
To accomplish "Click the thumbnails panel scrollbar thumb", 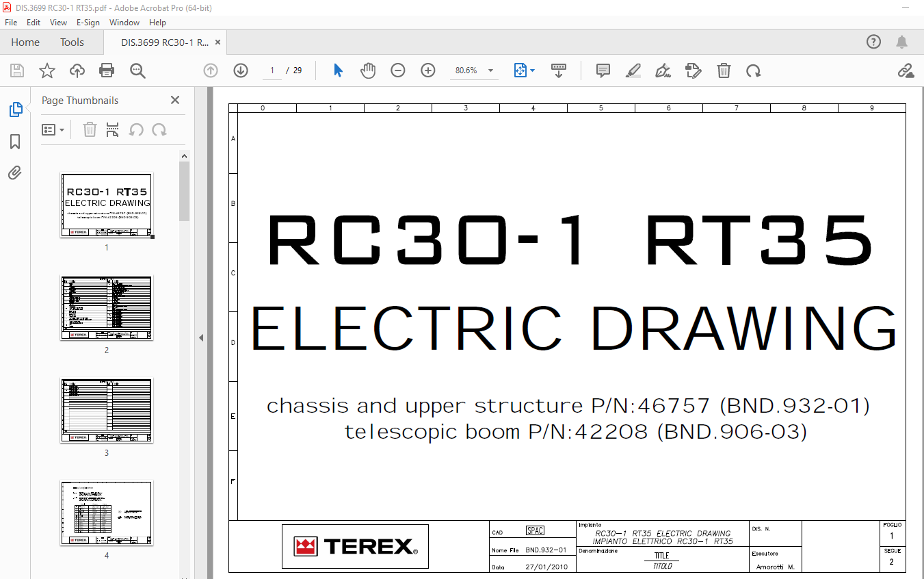I will tap(185, 191).
